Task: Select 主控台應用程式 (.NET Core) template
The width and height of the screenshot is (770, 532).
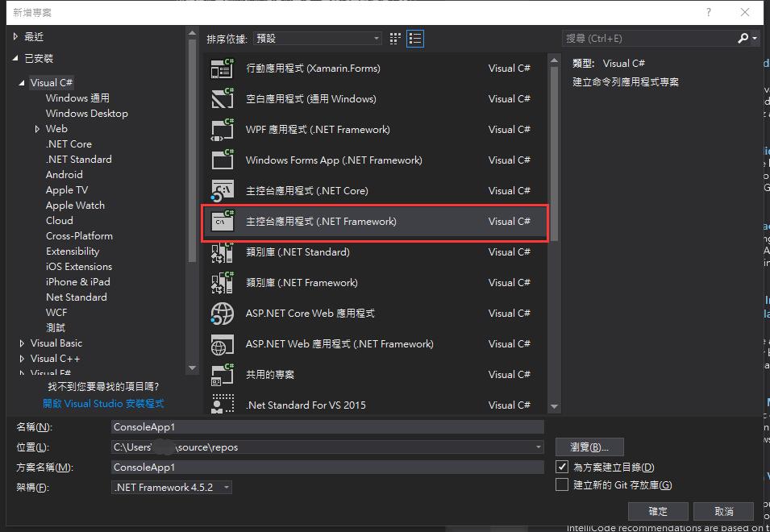Action: [376, 191]
